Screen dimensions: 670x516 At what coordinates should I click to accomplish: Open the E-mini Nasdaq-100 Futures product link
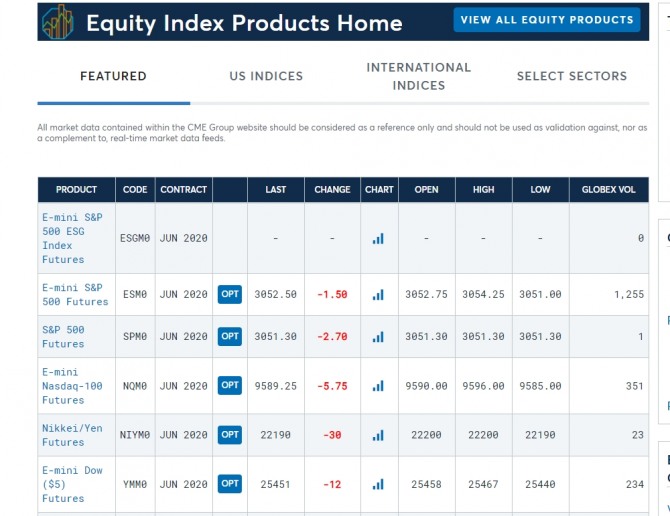coord(72,386)
